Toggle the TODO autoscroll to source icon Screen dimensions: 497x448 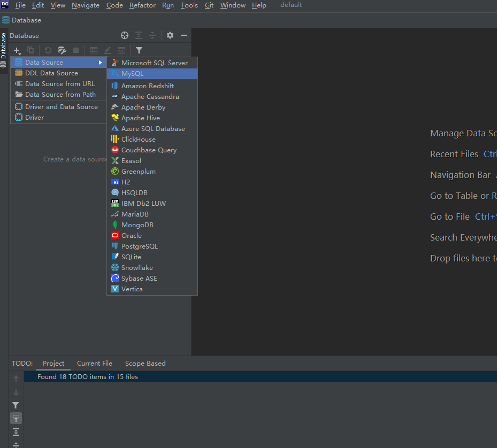coord(16,418)
